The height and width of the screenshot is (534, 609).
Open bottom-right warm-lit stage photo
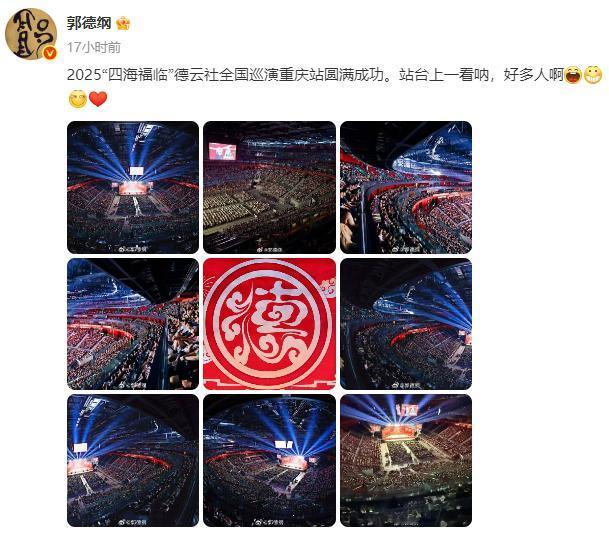406,461
